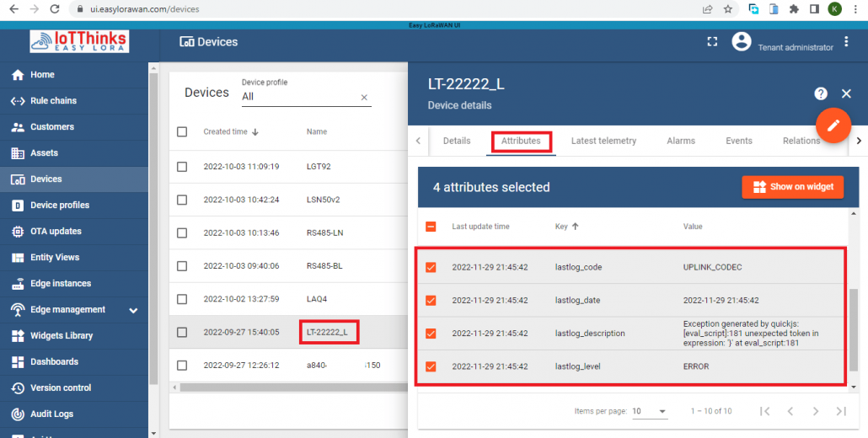Open OTA updates in the sidebar
The width and height of the screenshot is (868, 438).
[x=74, y=231]
